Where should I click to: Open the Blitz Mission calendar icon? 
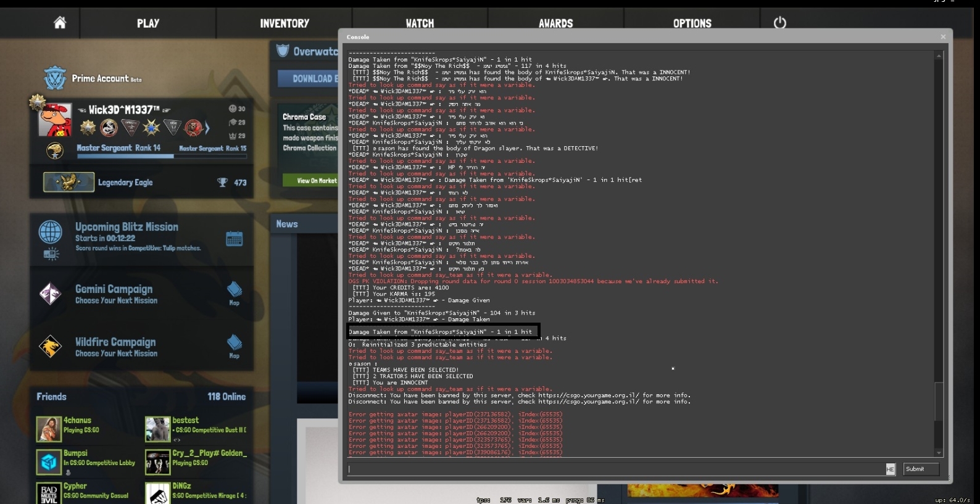(x=235, y=239)
